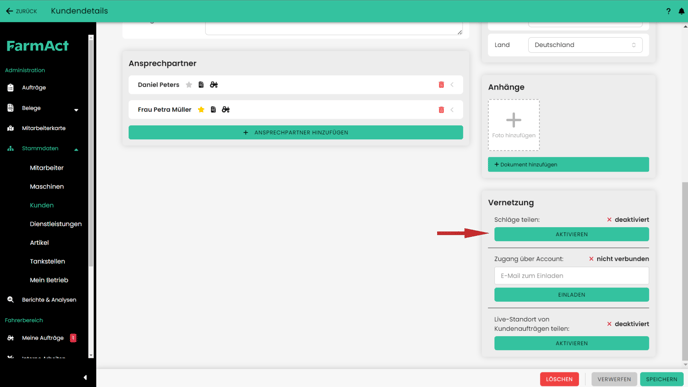
Task: Open Aufträge in the sidebar
Action: point(34,88)
